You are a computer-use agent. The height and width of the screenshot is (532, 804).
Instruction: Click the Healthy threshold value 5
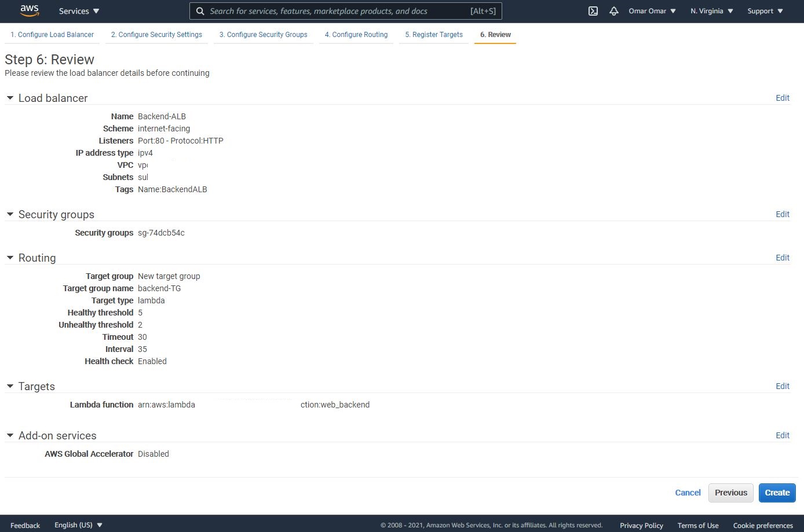click(x=140, y=313)
